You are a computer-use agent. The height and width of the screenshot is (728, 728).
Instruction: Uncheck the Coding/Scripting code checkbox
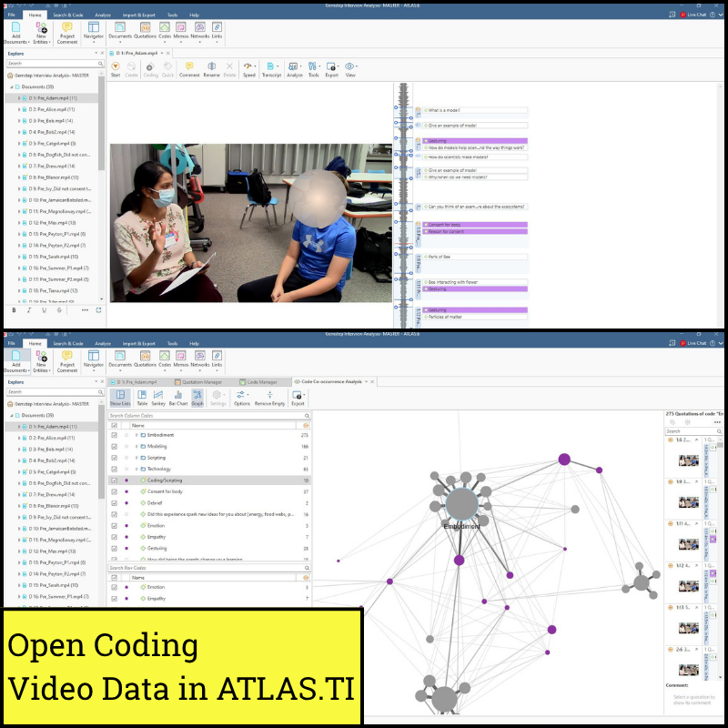click(x=114, y=480)
